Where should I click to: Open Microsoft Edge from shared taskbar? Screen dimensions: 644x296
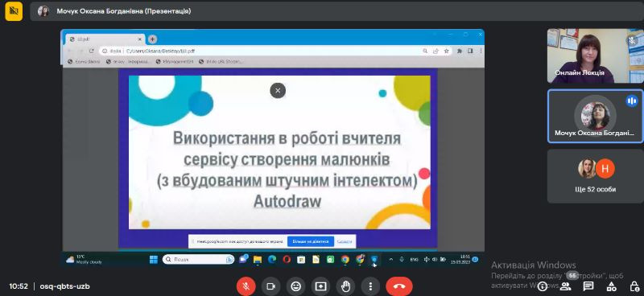272,260
